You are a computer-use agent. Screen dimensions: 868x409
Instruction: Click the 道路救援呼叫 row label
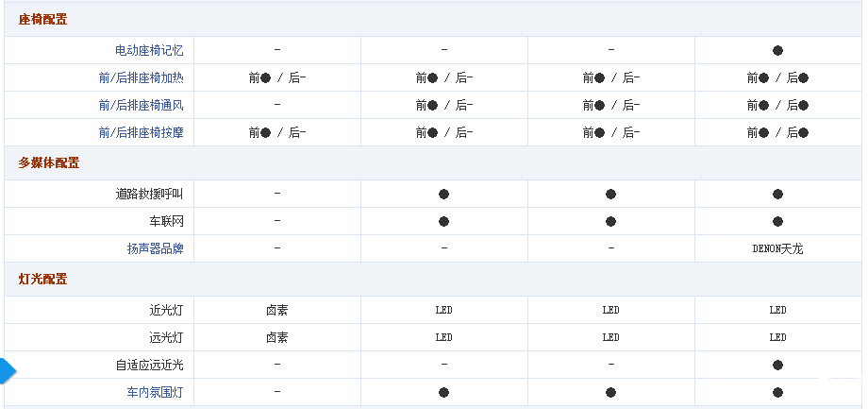point(149,194)
